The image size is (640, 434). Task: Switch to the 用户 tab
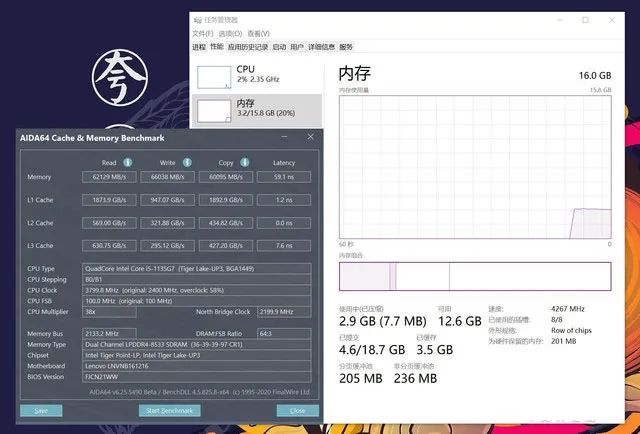[x=297, y=47]
